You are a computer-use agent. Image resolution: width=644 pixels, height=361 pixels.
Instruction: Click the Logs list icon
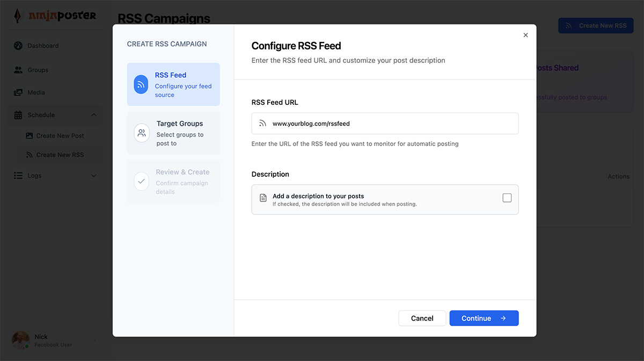18,176
